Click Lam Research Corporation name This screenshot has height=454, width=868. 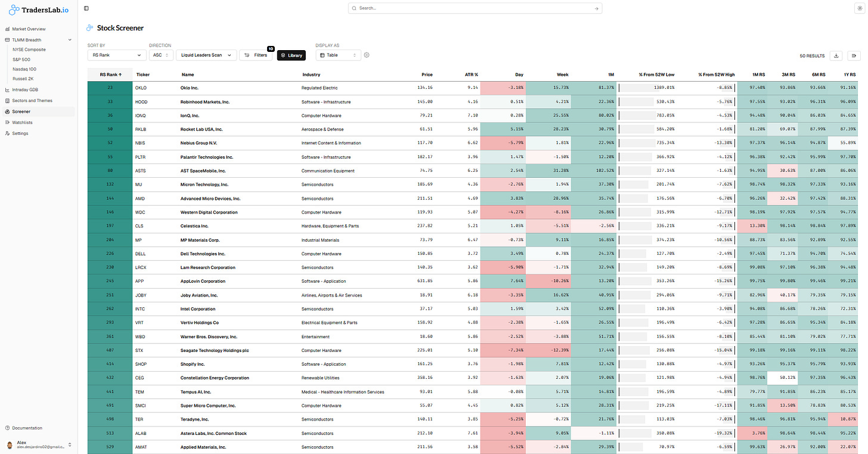tap(208, 267)
